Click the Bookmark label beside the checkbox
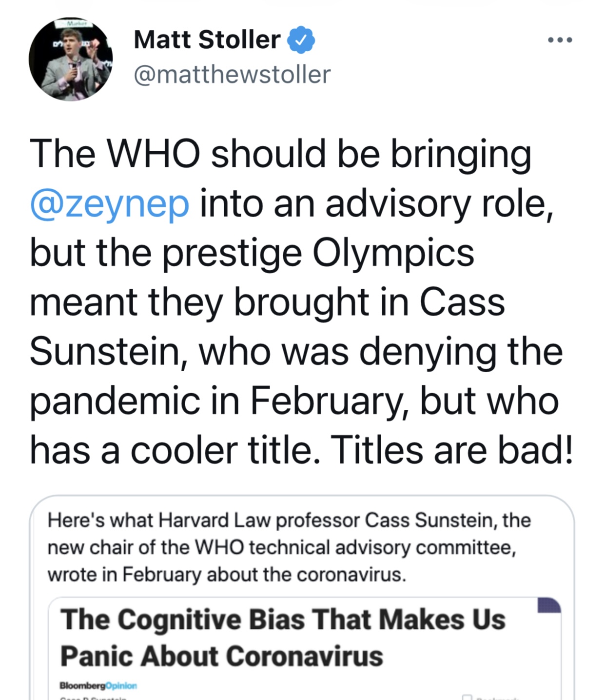 point(497,698)
